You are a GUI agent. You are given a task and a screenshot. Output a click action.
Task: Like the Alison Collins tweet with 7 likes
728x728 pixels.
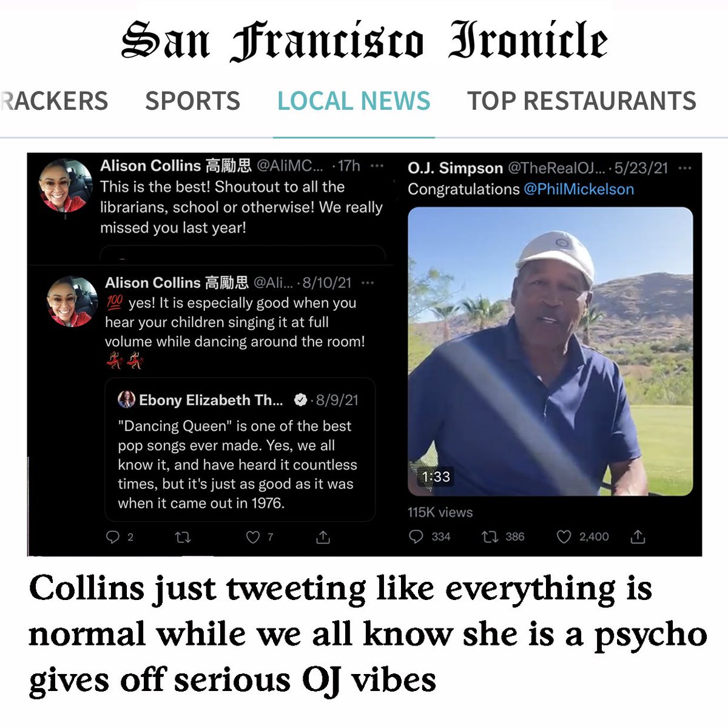pyautogui.click(x=253, y=537)
